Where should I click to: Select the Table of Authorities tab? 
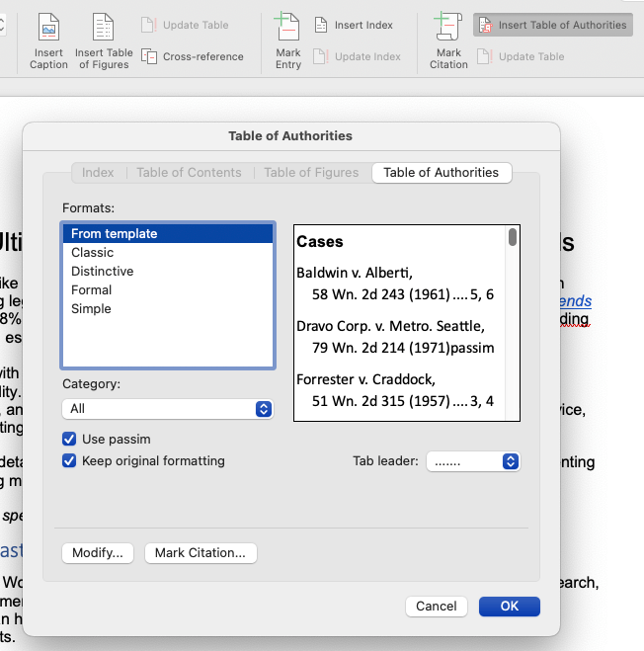441,172
